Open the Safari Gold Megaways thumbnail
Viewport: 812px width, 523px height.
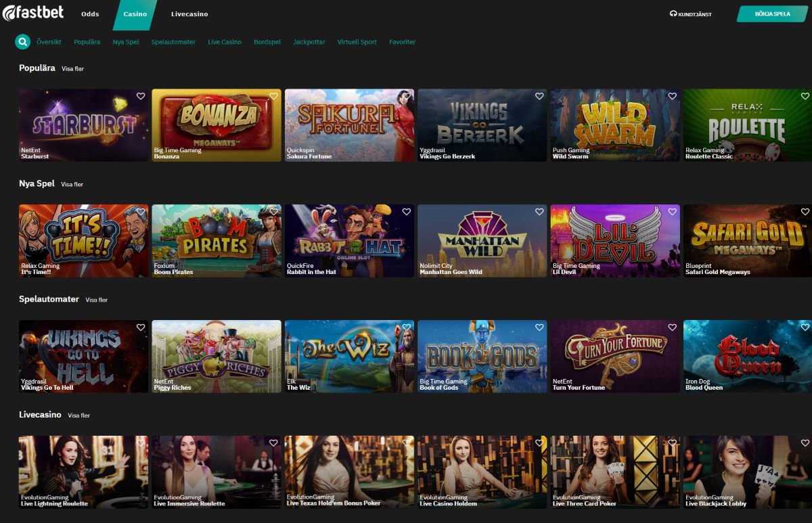pos(748,241)
